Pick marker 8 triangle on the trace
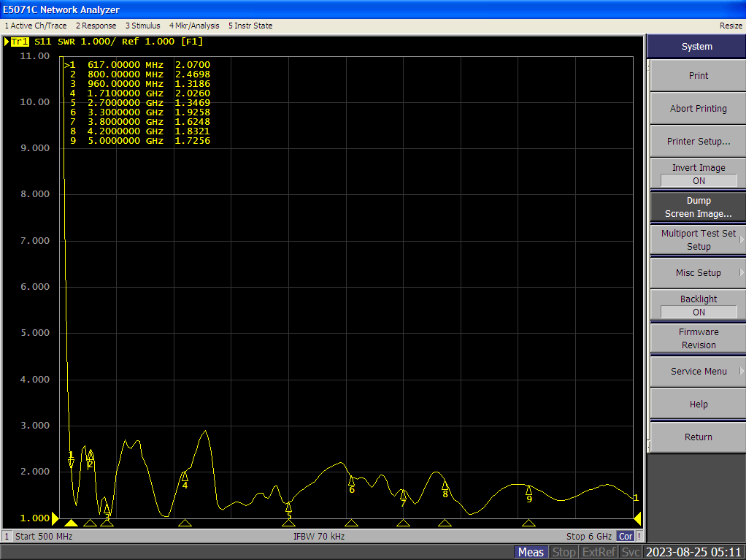 coord(445,486)
